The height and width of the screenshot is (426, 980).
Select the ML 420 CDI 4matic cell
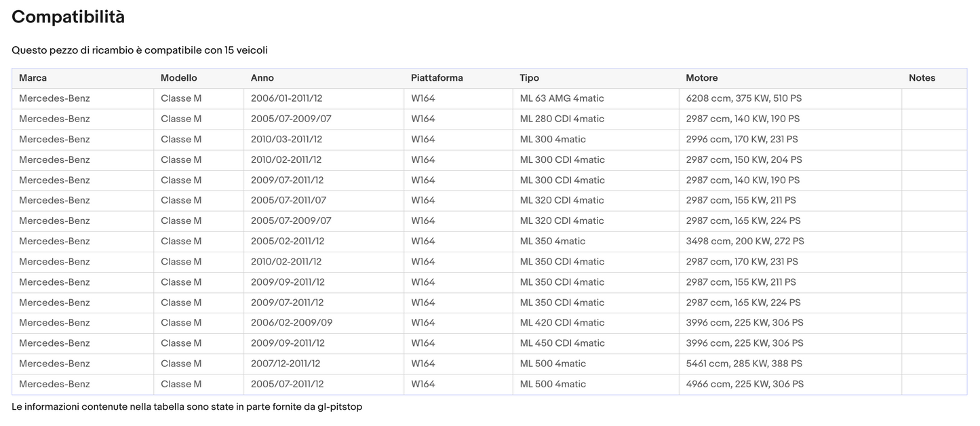(562, 322)
